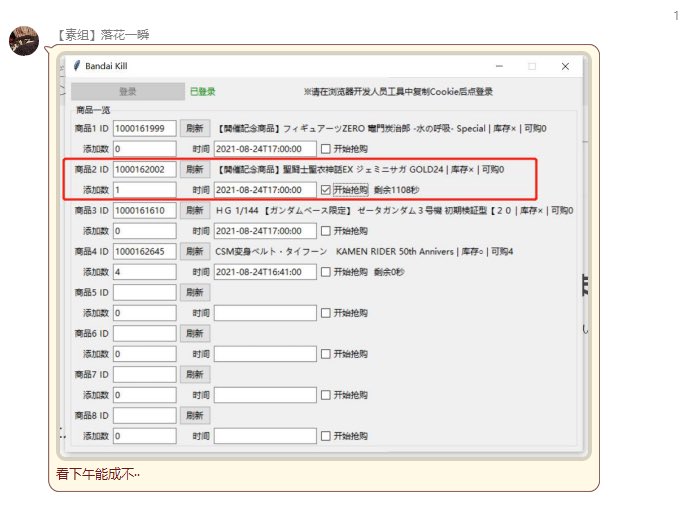
Task: Click the 刷新 button for 商品8
Action: tap(194, 415)
